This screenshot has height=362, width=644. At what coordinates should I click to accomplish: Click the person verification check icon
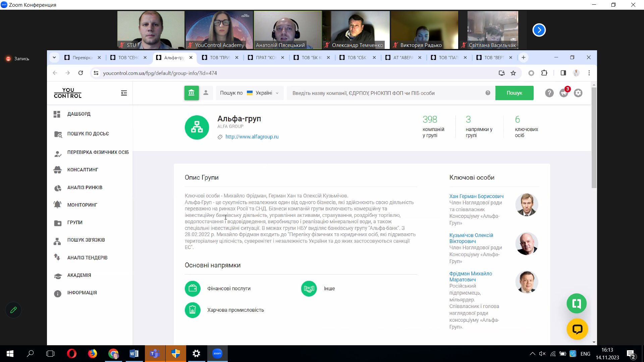tap(58, 154)
